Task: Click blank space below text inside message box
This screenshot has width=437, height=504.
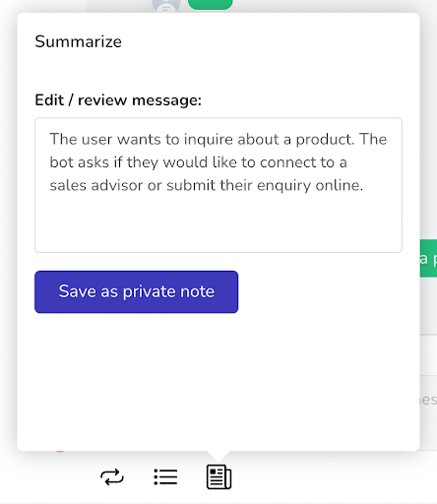Action: coord(218,223)
